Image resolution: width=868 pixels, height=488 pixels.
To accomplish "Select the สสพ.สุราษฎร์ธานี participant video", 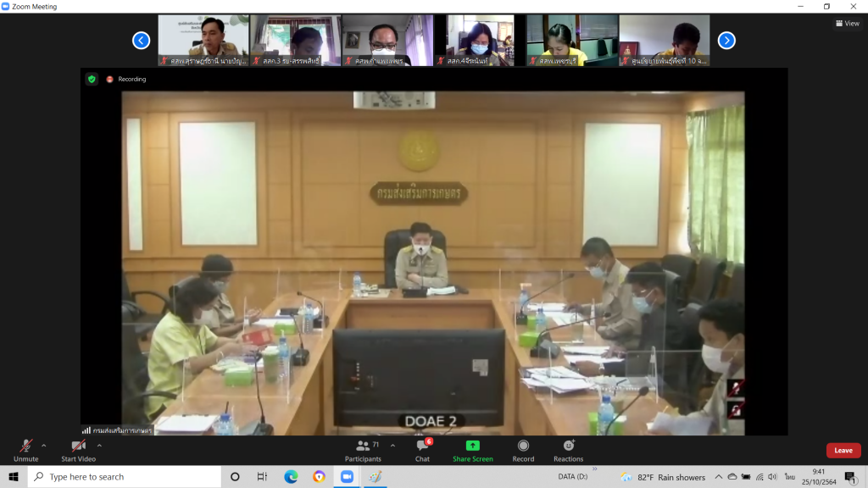I will pos(203,41).
